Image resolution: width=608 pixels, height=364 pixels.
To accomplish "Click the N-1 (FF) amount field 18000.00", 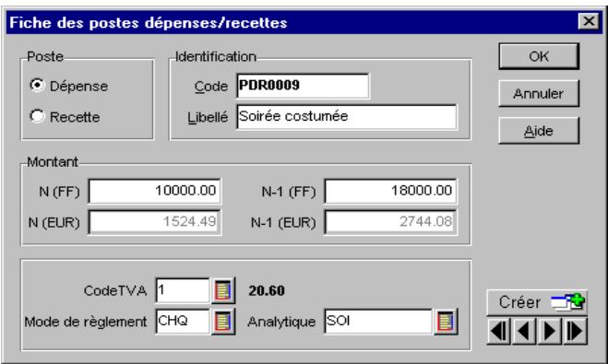I will (x=391, y=191).
